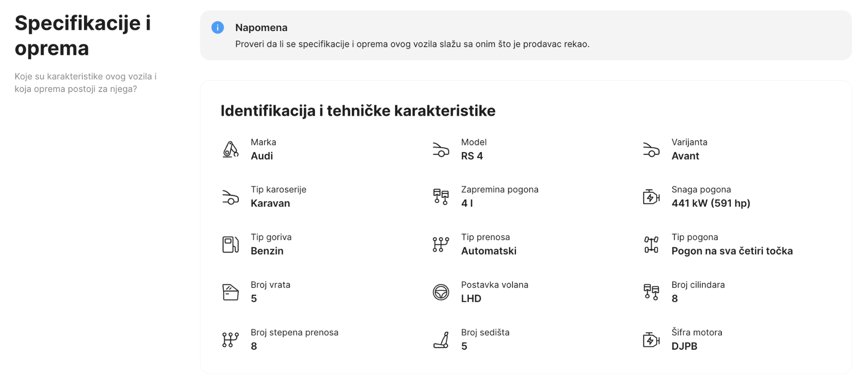Click the Snaga pogona power engine icon
Image resolution: width=868 pixels, height=386 pixels.
652,197
